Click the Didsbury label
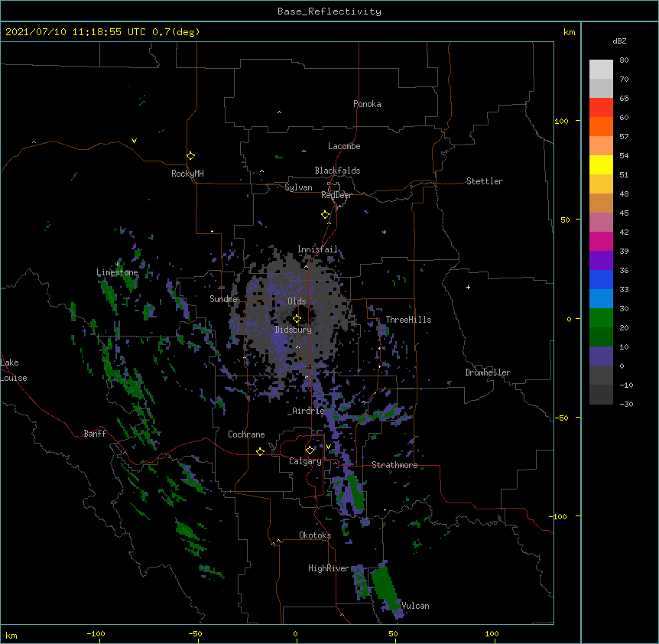This screenshot has width=659, height=644. point(294,330)
